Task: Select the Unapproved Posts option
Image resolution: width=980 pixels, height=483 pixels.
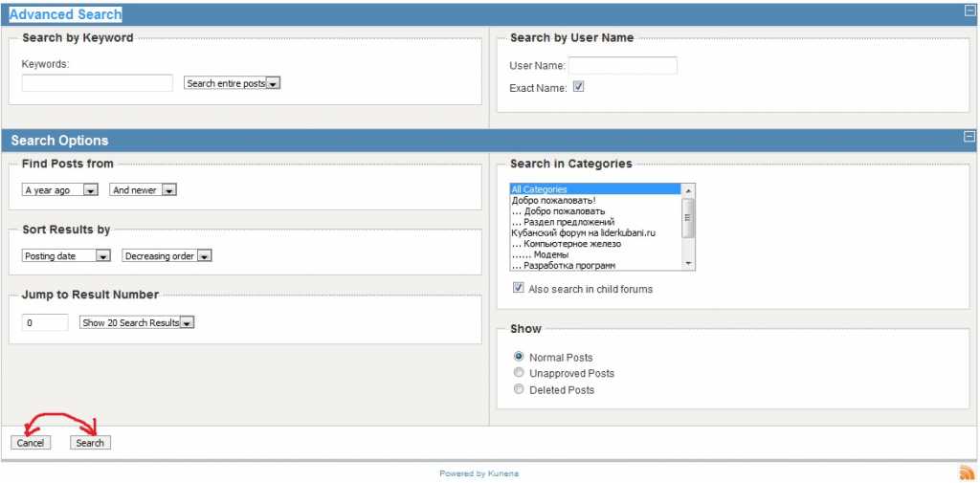Action: coord(519,373)
